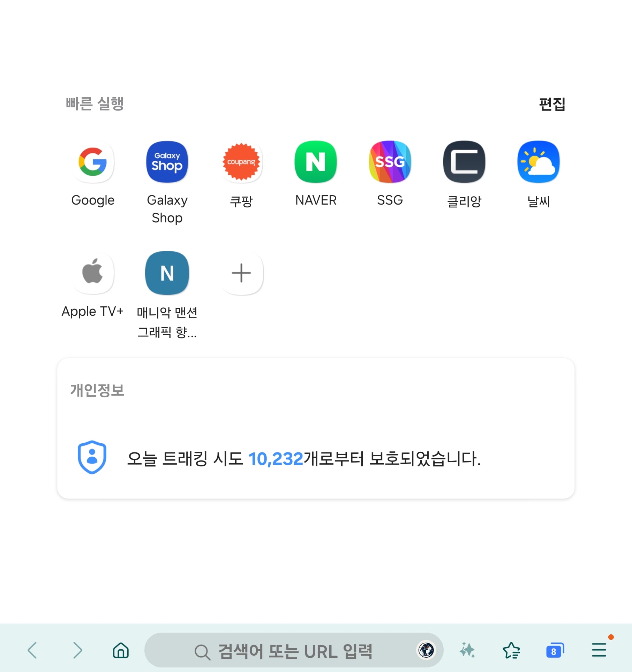The height and width of the screenshot is (672, 632).
Task: Click the tracking protection message text
Action: [304, 459]
